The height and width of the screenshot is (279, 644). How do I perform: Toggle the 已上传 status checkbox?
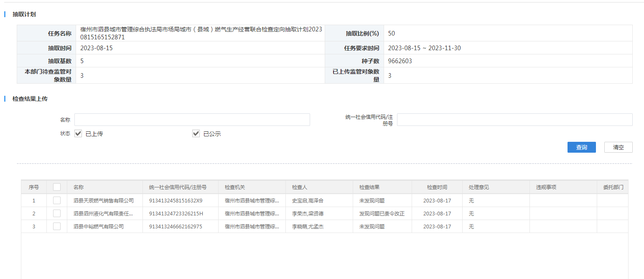[x=78, y=133]
